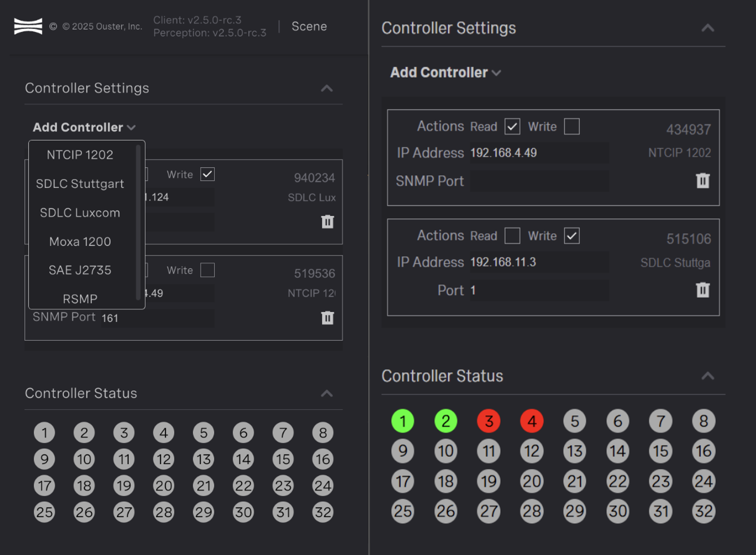Viewport: 756px width, 555px height.
Task: Delete controller 519536 with trash icon
Action: coord(327,318)
